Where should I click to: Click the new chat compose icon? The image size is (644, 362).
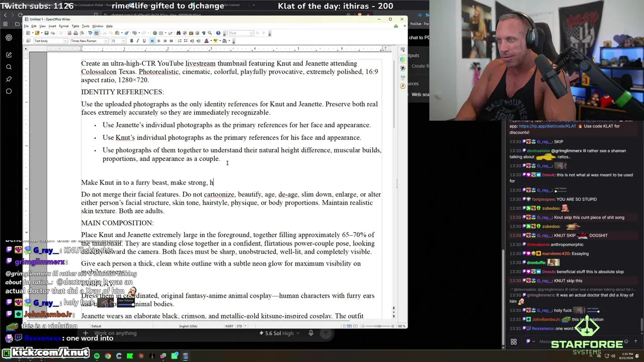pos(9,54)
